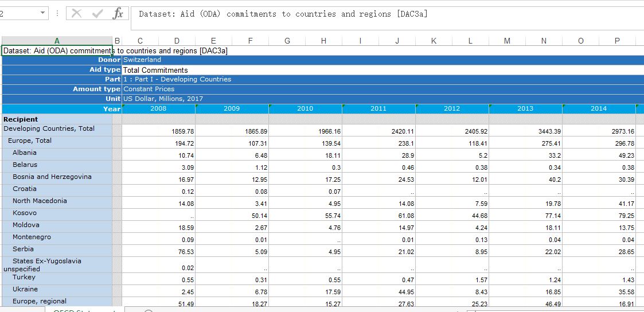The height and width of the screenshot is (312, 644).
Task: Click the Enter checkmark icon in formula bar
Action: pos(97,14)
